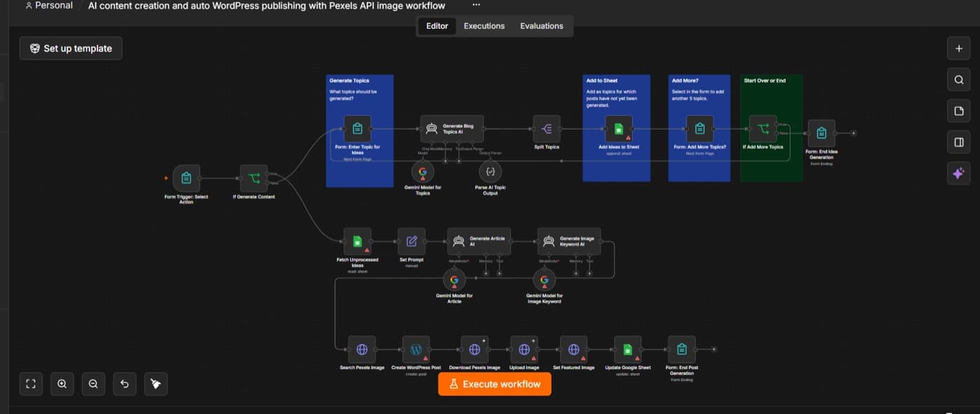Click the Split Topics node
This screenshot has height=414, width=980.
pos(547,129)
